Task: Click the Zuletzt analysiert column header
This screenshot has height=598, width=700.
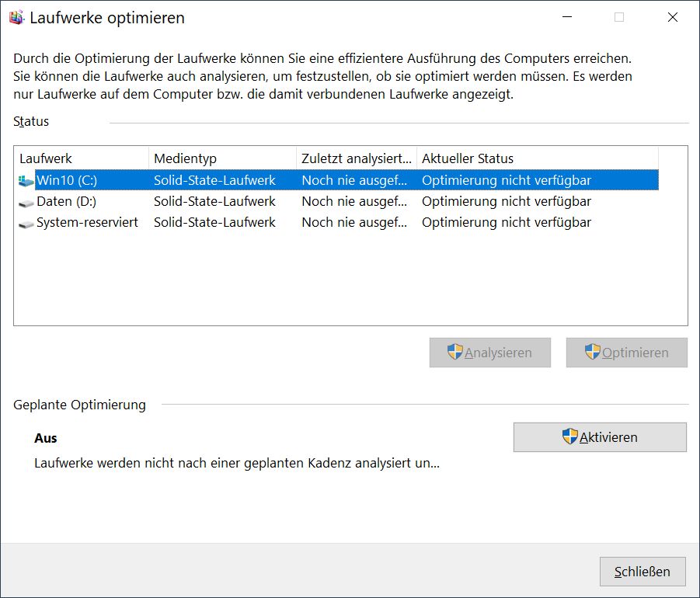Action: pyautogui.click(x=357, y=158)
